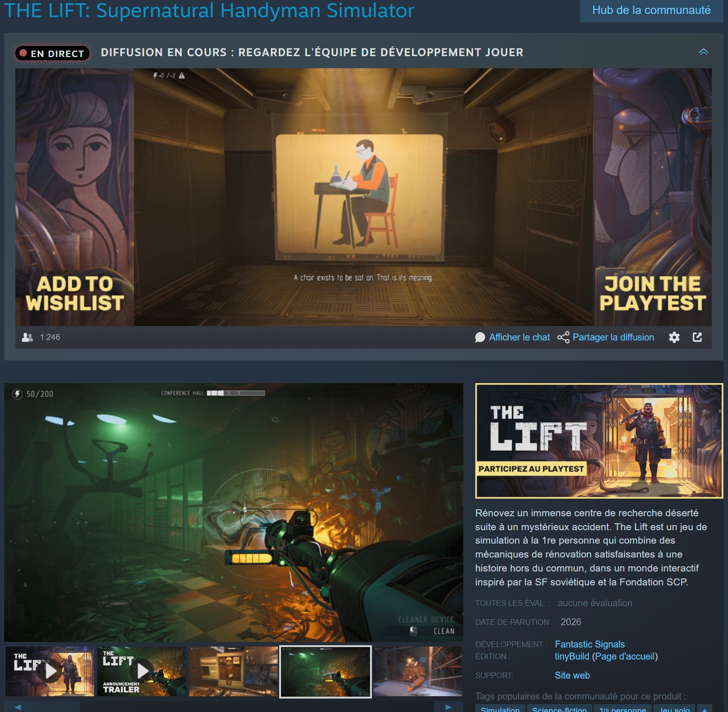
Task: Pop out the broadcast in new window
Action: click(697, 337)
